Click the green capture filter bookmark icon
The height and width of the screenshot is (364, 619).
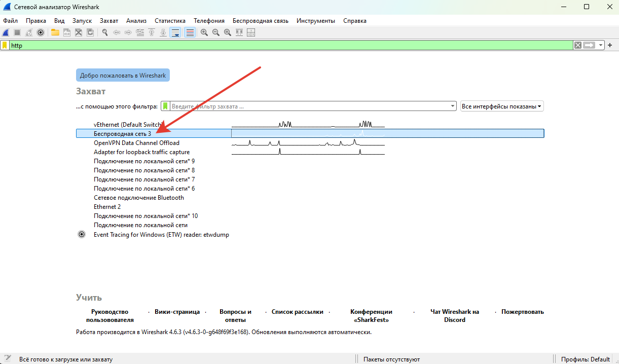(x=165, y=106)
